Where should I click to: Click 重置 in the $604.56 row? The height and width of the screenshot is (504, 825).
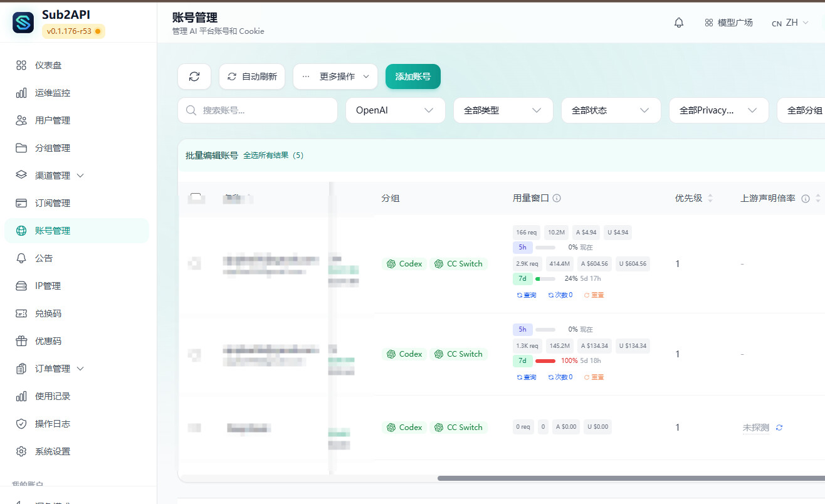pos(594,295)
